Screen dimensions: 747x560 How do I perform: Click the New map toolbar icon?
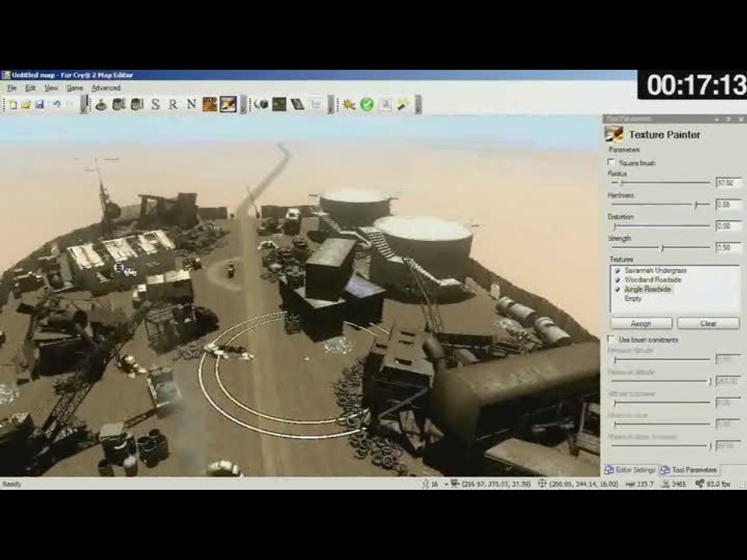(x=12, y=104)
